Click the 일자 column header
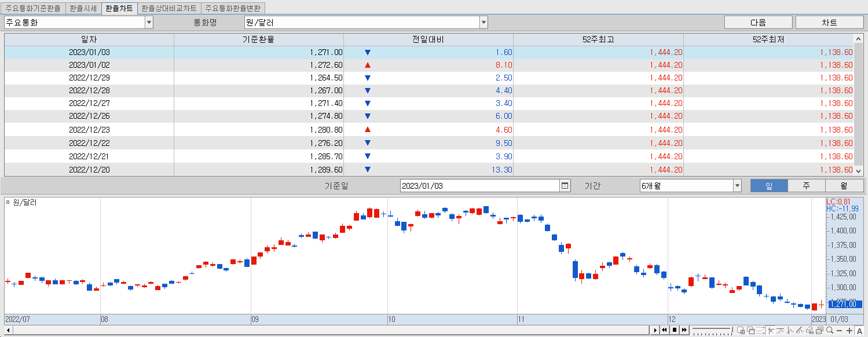This screenshot has height=337, width=868. pyautogui.click(x=89, y=39)
